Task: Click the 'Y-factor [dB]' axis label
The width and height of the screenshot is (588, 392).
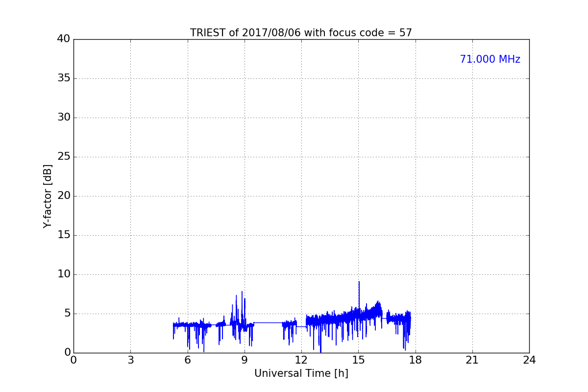Action: tap(48, 196)
